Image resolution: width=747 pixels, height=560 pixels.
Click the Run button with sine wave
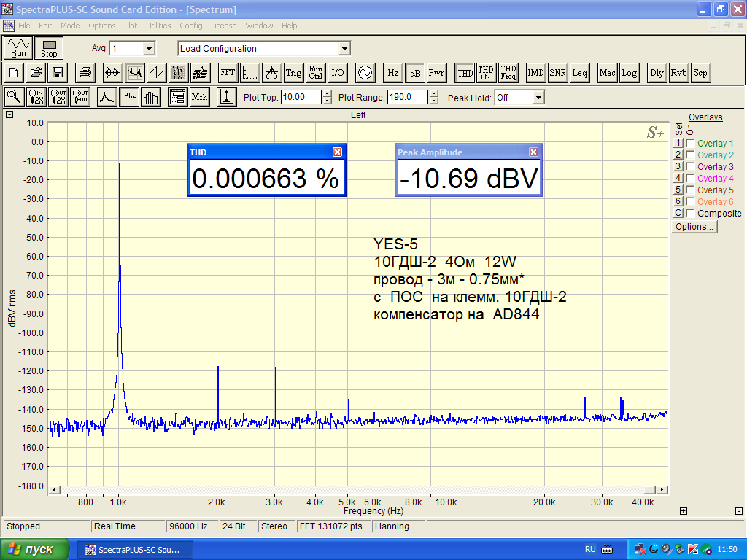click(18, 48)
